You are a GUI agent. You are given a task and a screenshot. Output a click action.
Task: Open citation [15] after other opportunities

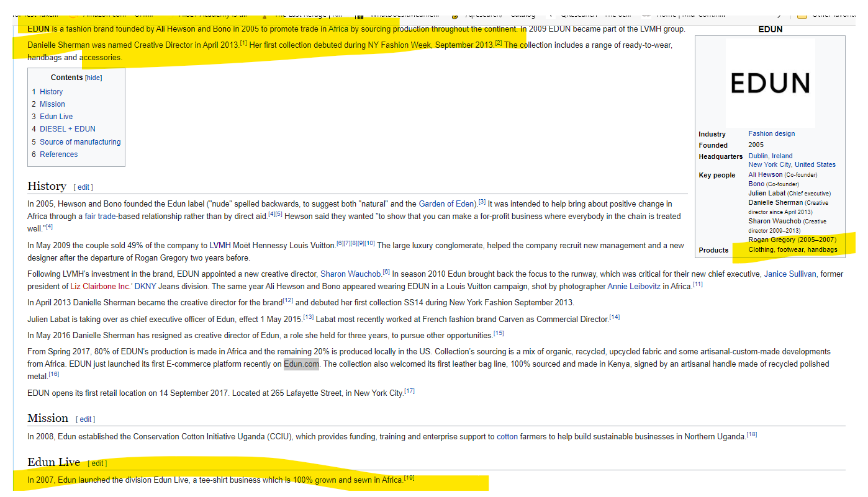499,333
